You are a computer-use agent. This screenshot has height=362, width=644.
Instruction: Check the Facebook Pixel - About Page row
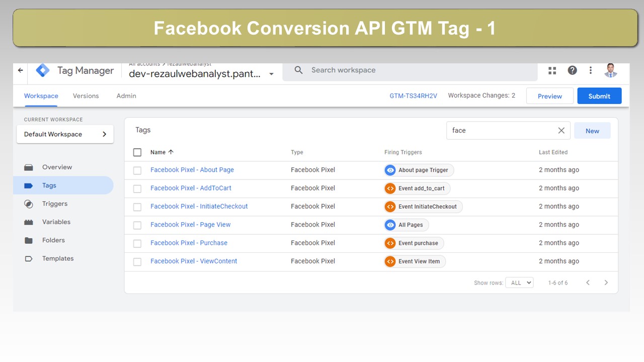coord(137,170)
